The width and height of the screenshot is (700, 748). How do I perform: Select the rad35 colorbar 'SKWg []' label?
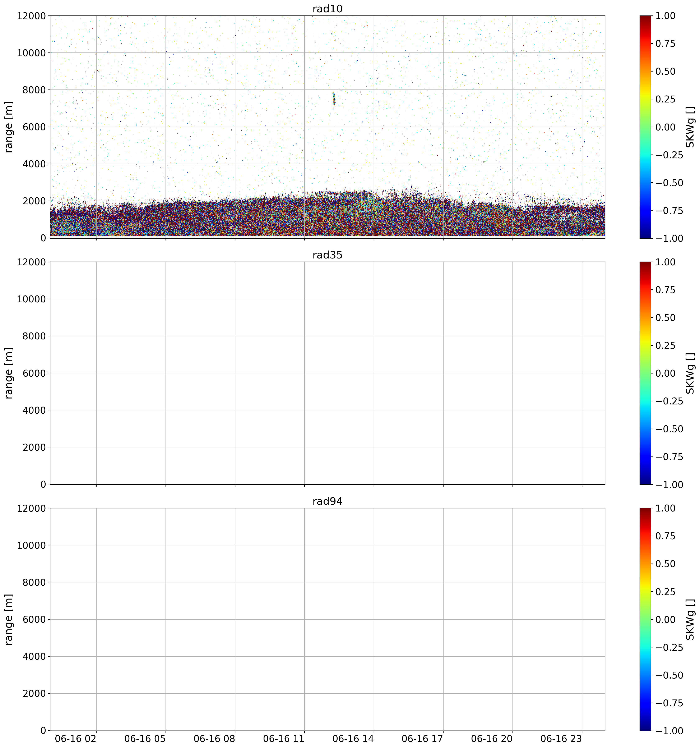tap(690, 373)
